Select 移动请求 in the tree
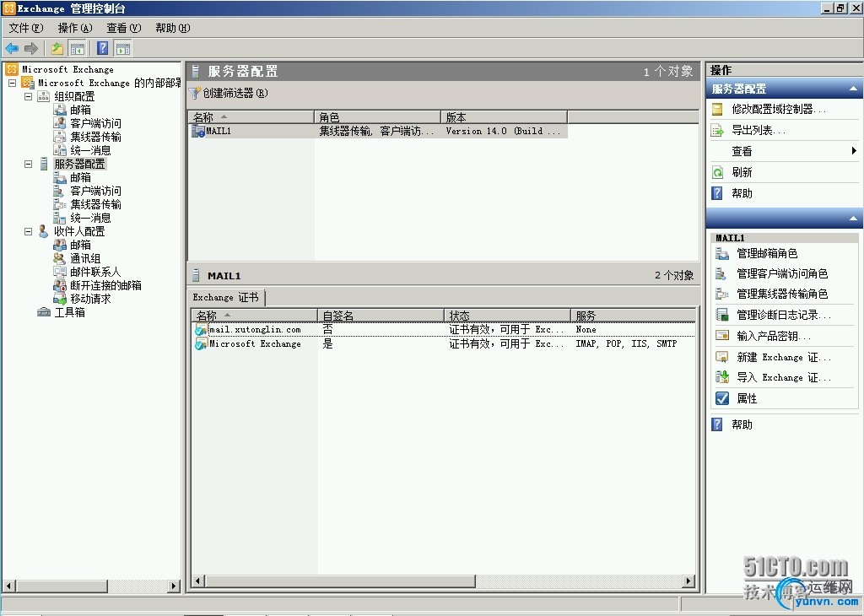 point(90,299)
